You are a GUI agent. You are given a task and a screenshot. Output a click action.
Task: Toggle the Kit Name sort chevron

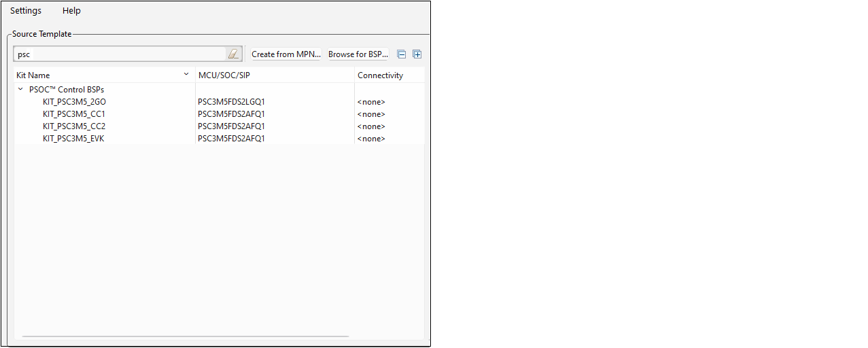[x=186, y=74]
